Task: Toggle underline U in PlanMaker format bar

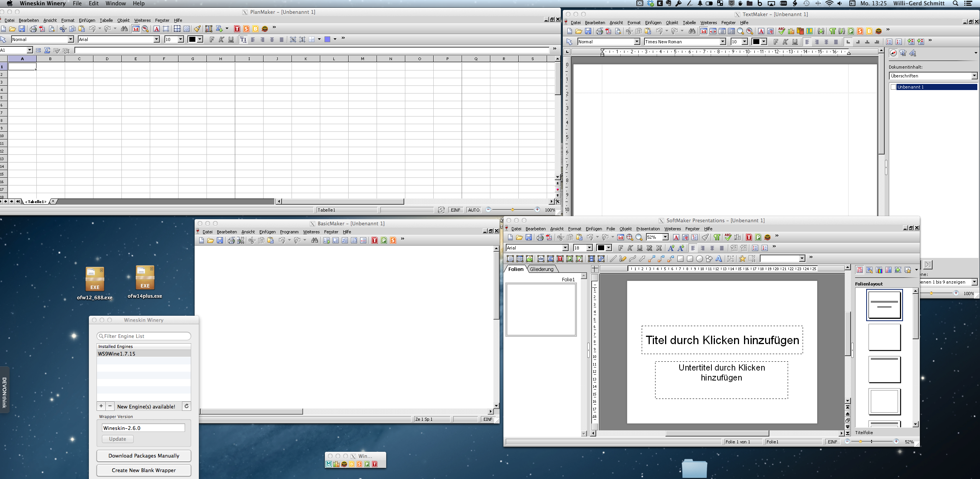Action: (x=231, y=39)
